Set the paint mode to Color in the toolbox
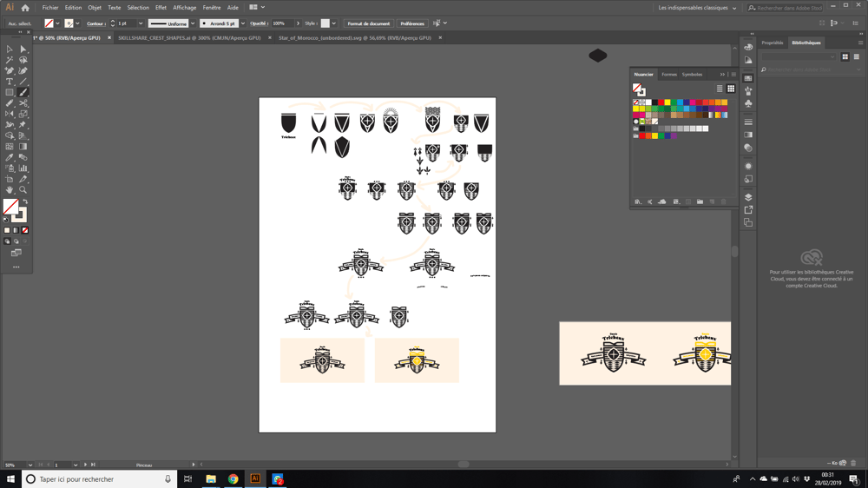 (x=7, y=230)
